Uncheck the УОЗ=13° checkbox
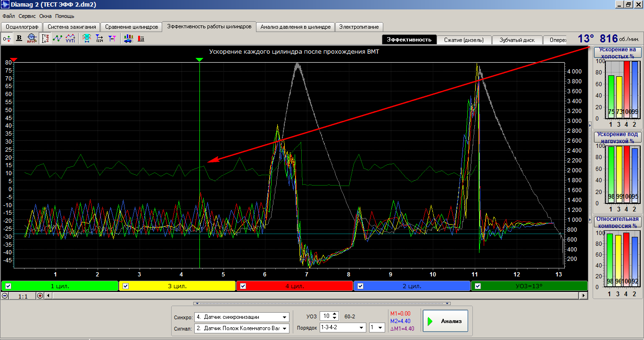 tap(478, 286)
